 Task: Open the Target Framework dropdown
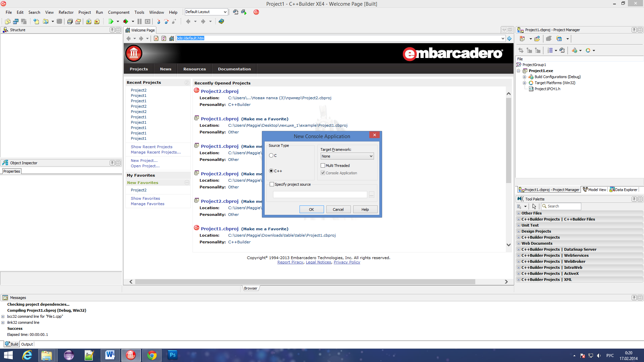347,156
